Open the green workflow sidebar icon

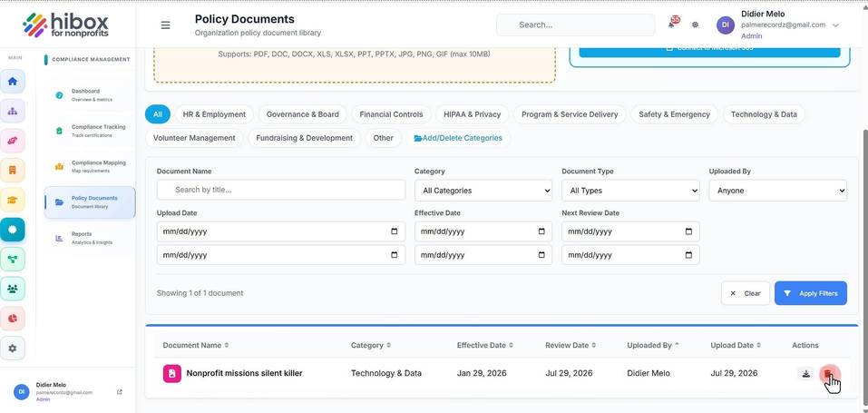(x=12, y=259)
